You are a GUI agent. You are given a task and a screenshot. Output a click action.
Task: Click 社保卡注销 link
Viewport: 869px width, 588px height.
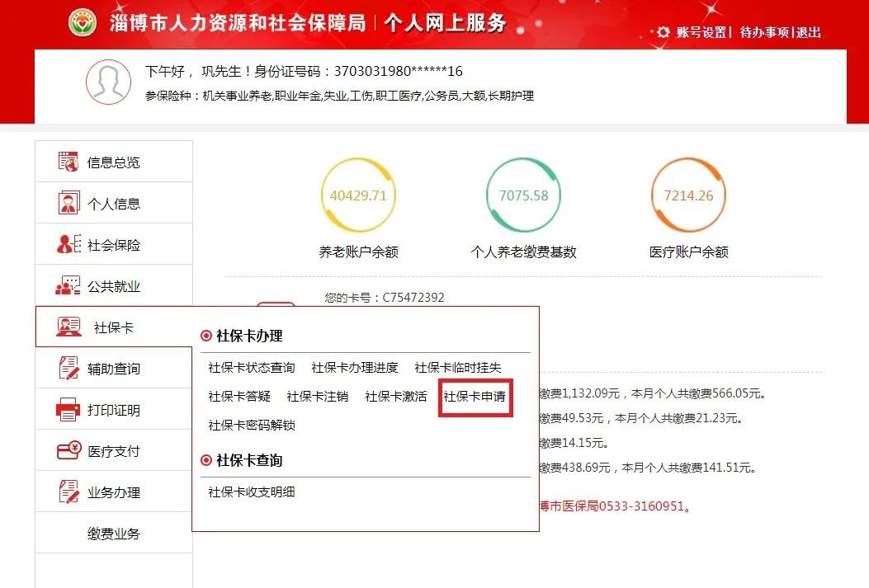point(318,397)
